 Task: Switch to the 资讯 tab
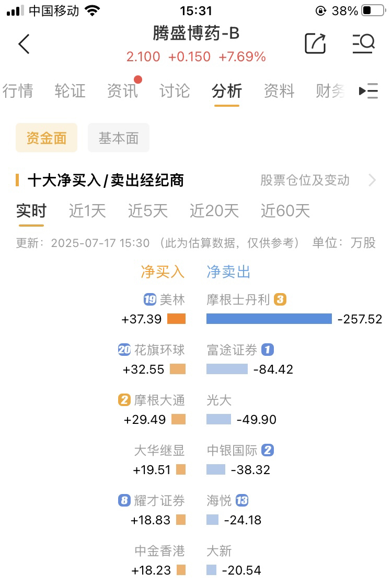click(122, 91)
